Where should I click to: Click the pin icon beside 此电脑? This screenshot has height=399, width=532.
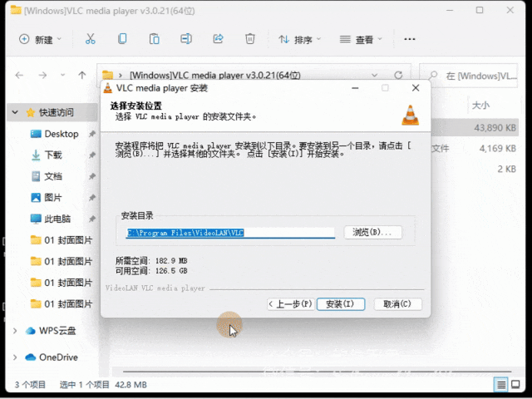(x=92, y=219)
